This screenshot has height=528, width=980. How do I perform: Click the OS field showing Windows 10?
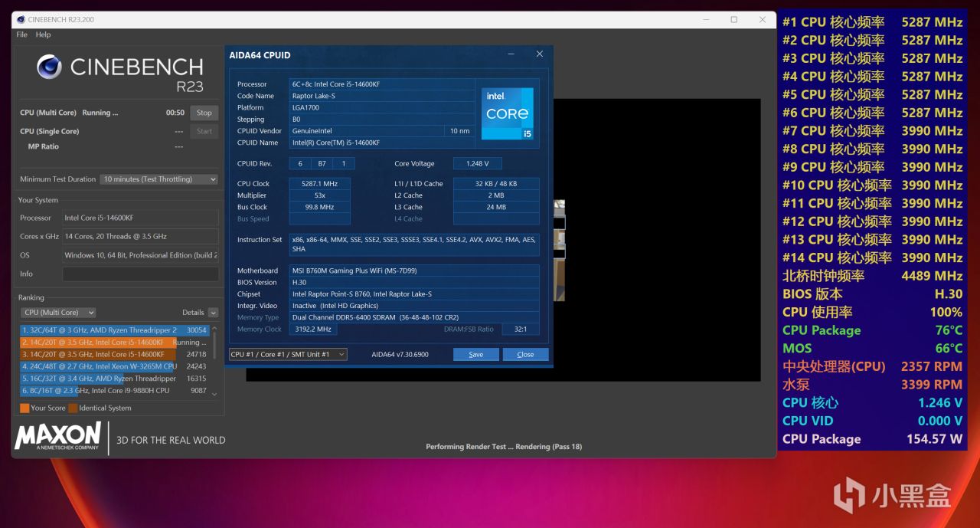[140, 255]
